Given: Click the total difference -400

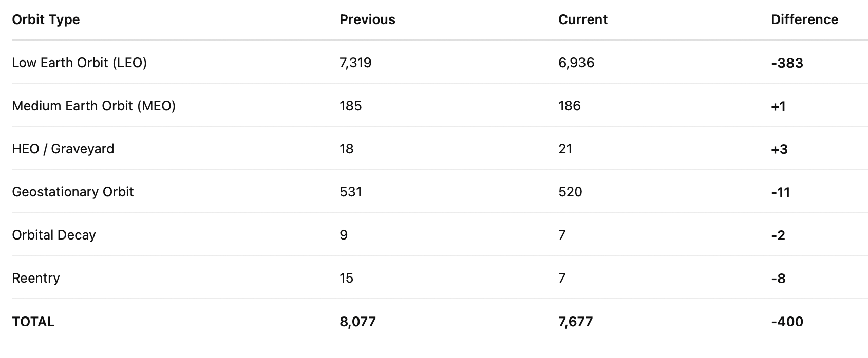Looking at the screenshot, I should pos(787,322).
